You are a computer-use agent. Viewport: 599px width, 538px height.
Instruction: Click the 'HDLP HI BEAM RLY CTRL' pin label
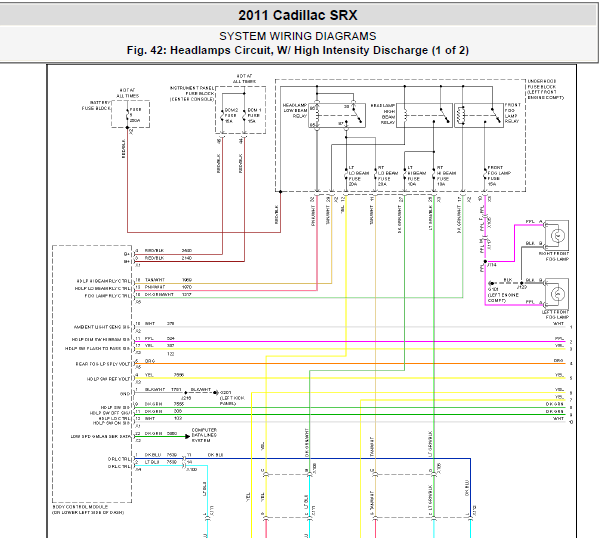pyautogui.click(x=103, y=281)
